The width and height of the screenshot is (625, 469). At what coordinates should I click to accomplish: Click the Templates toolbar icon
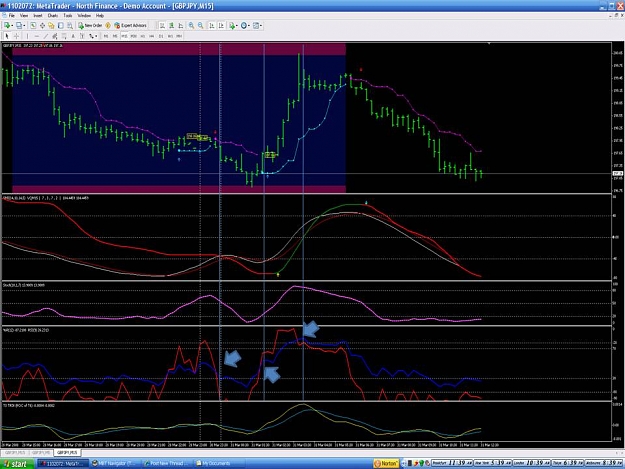tap(256, 26)
